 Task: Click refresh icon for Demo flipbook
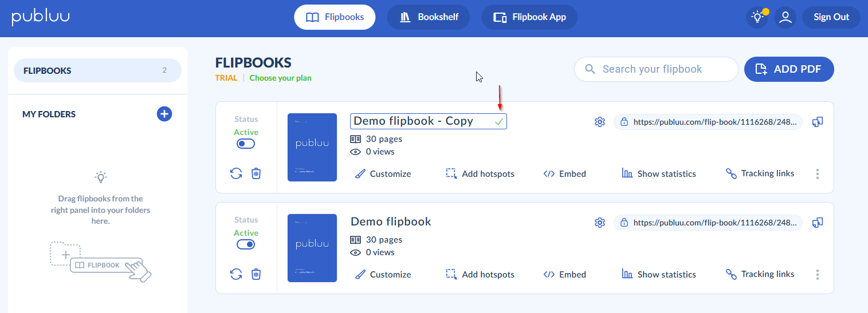pos(236,274)
